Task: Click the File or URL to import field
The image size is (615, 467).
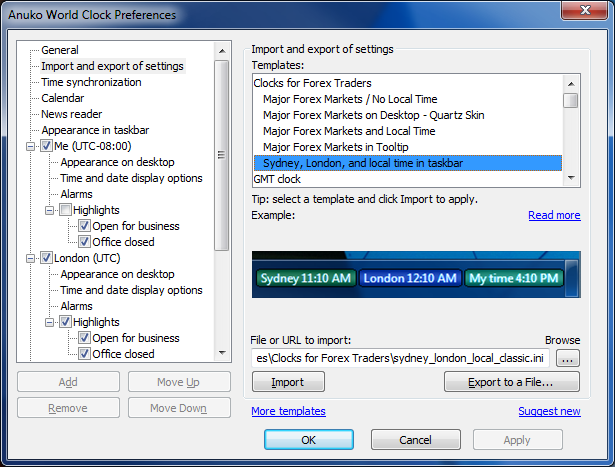Action: tap(400, 358)
